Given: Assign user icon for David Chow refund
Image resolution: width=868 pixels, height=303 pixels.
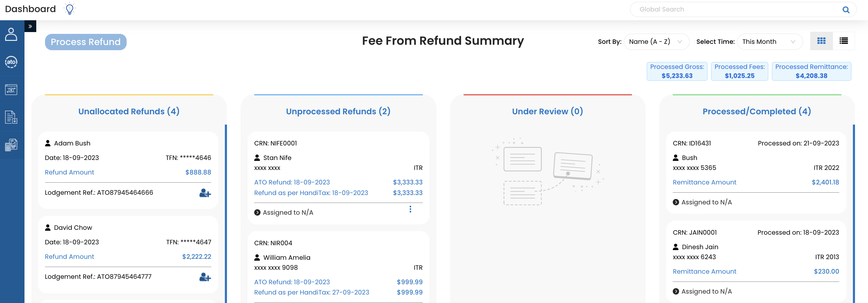Looking at the screenshot, I should point(205,277).
